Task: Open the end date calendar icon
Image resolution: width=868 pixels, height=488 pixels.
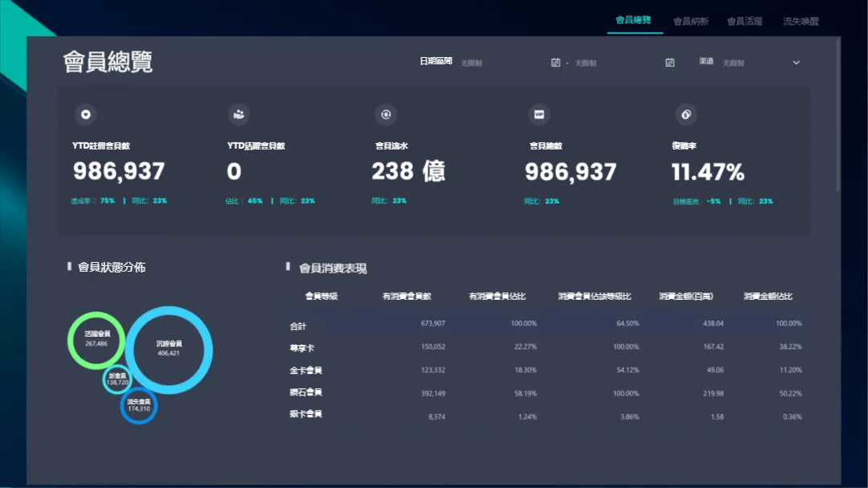Action: [669, 63]
